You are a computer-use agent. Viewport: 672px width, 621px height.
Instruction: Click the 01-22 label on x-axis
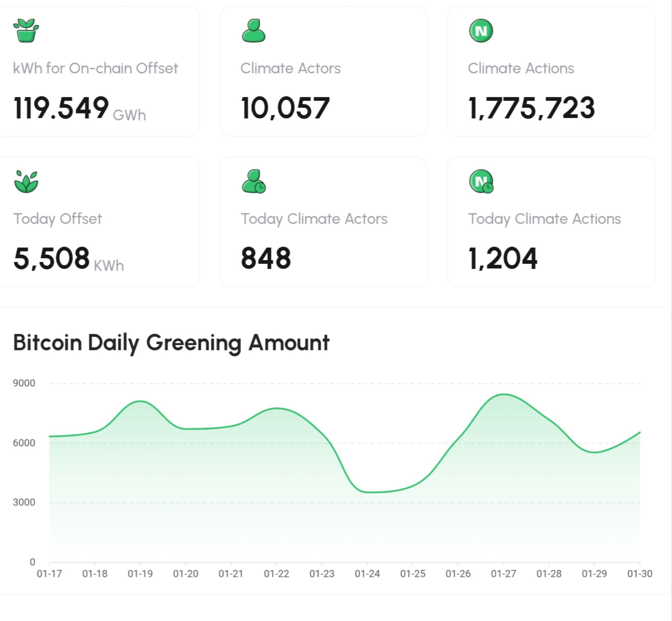point(276,574)
